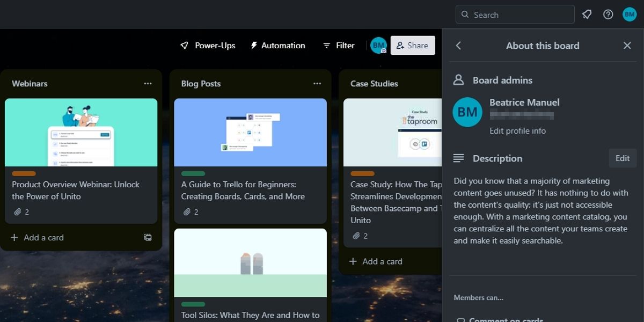The width and height of the screenshot is (644, 322).
Task: Go back using the arrow in About this board
Action: click(458, 46)
